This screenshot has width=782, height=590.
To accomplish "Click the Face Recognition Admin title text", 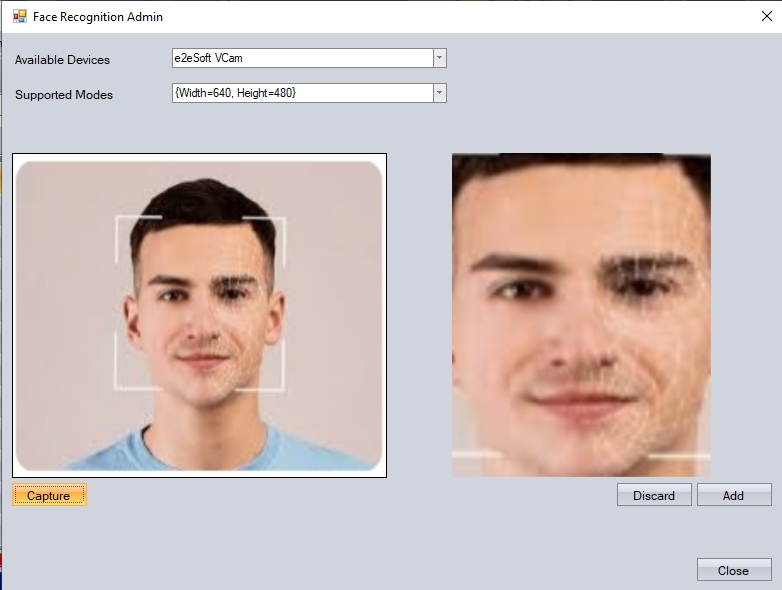I will click(98, 17).
